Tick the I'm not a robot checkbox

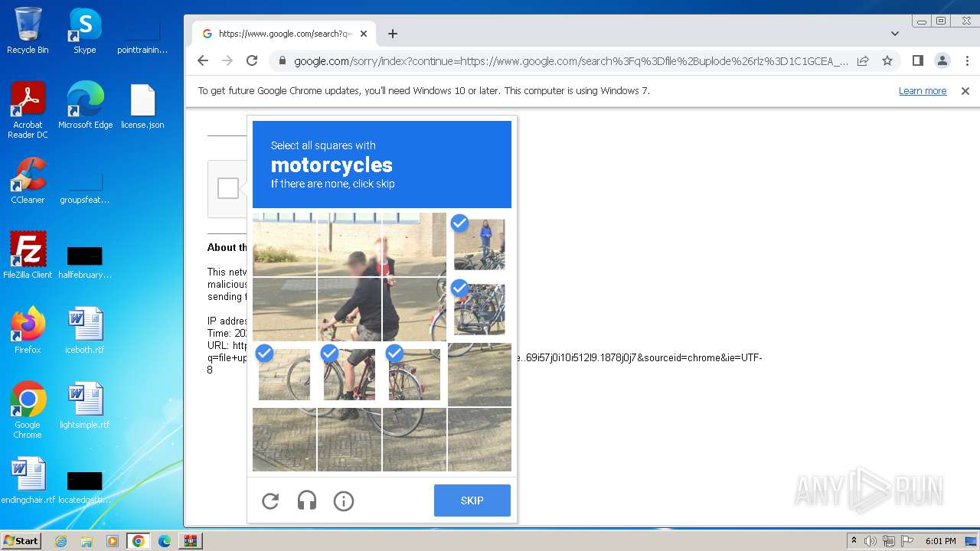click(228, 188)
